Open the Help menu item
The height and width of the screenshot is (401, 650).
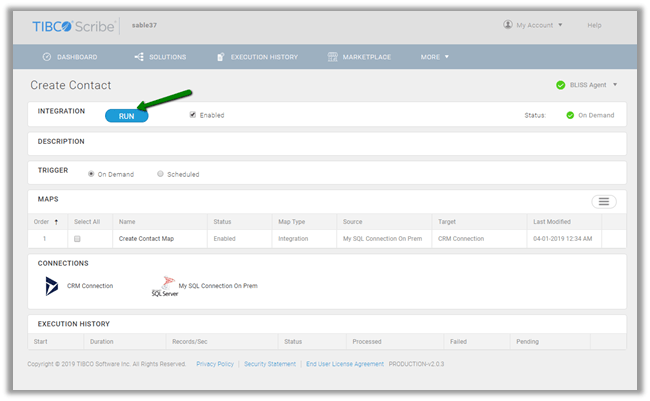click(x=594, y=25)
